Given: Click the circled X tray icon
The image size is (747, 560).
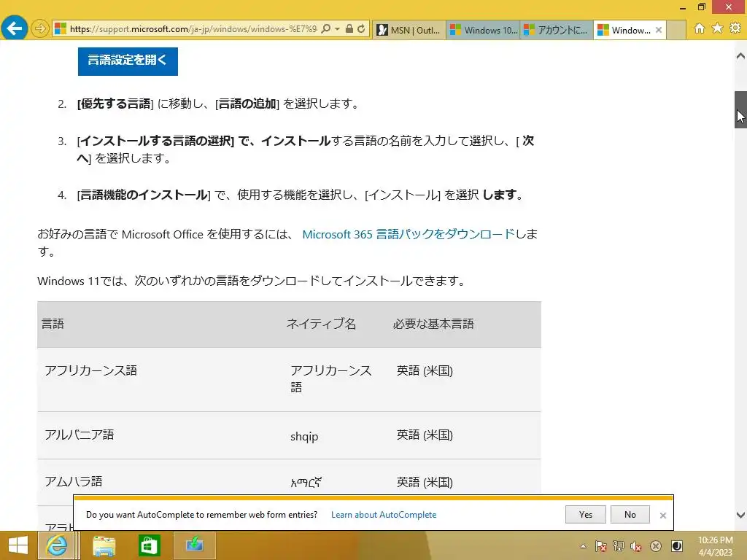Looking at the screenshot, I should [656, 546].
